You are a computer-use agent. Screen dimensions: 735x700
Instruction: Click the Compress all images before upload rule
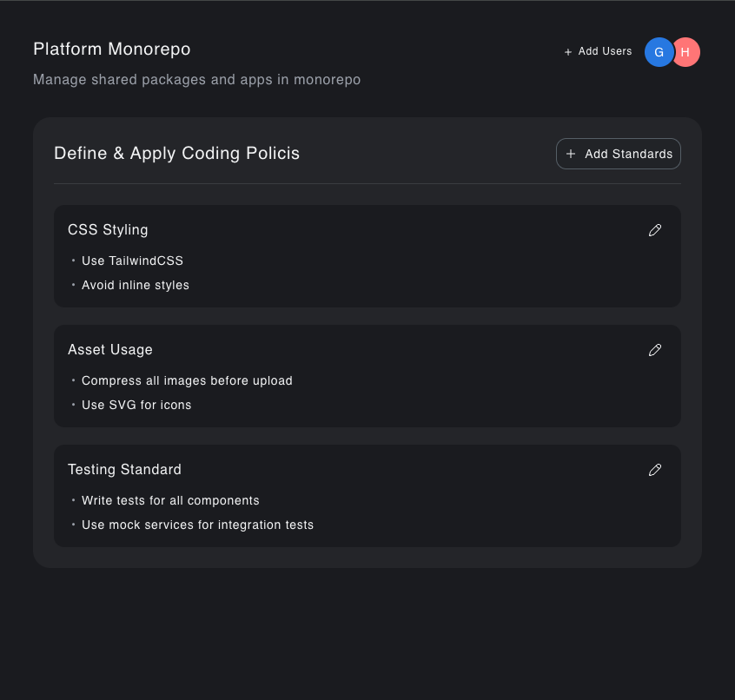(x=187, y=380)
